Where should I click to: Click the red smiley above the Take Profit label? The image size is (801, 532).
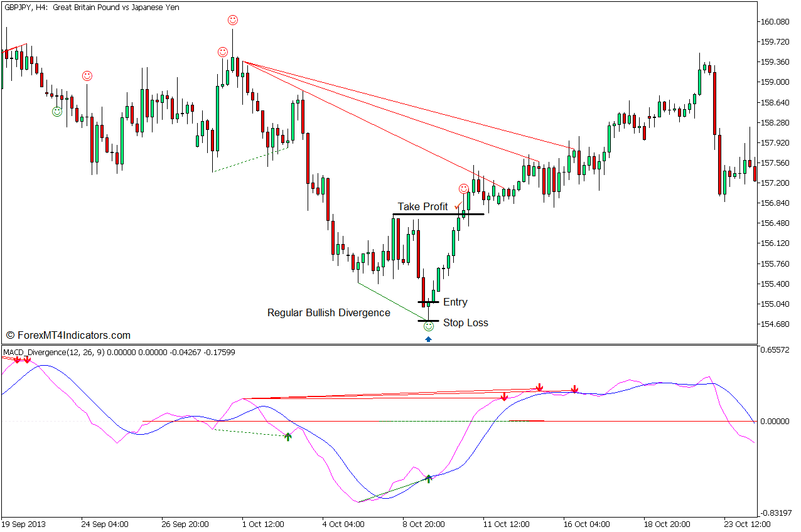(463, 188)
